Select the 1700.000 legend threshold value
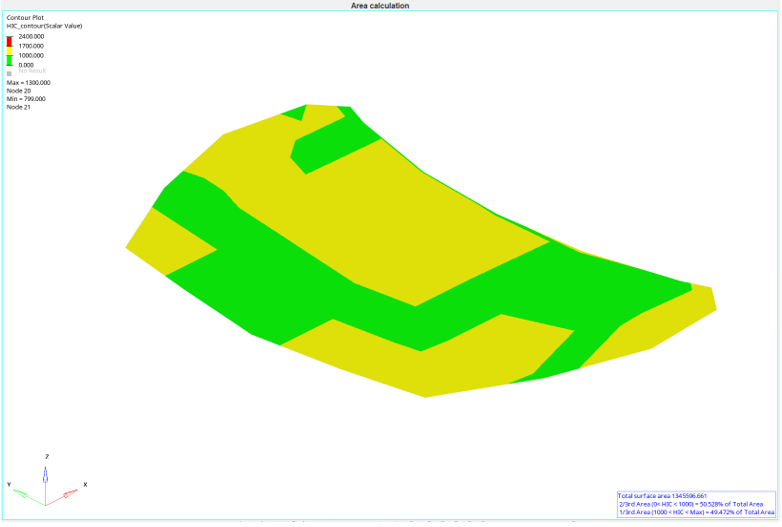Screen dimensions: 782x527 click(31, 46)
